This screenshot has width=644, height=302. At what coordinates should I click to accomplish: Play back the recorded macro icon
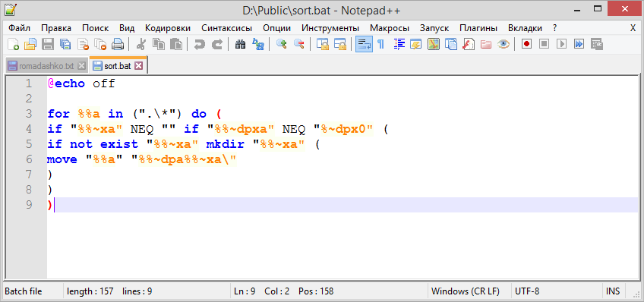coord(561,44)
